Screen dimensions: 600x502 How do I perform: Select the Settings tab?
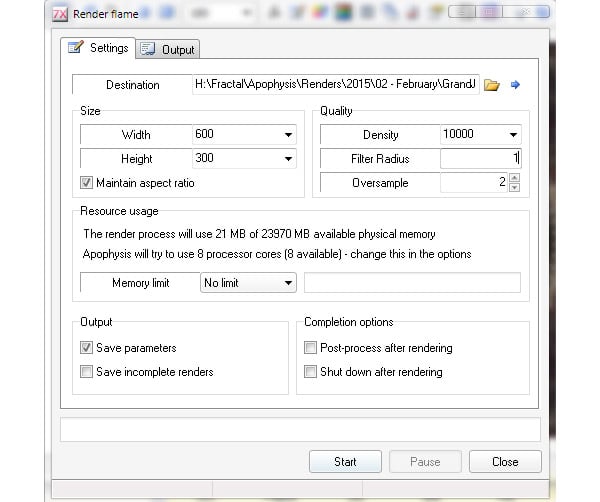98,48
